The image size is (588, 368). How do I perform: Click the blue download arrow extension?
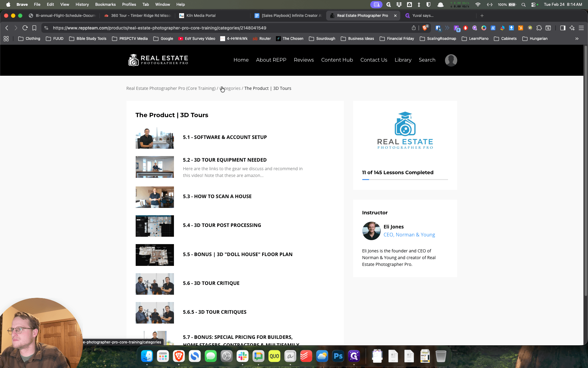pyautogui.click(x=511, y=28)
